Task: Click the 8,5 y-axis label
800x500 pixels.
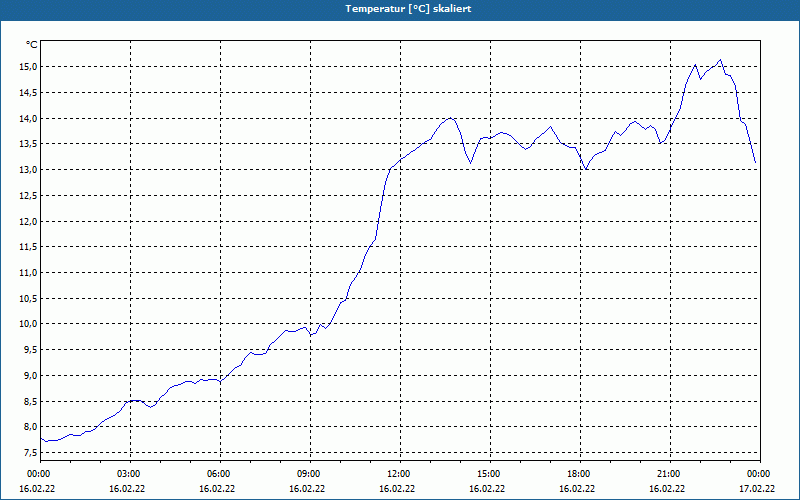Action: coord(30,401)
